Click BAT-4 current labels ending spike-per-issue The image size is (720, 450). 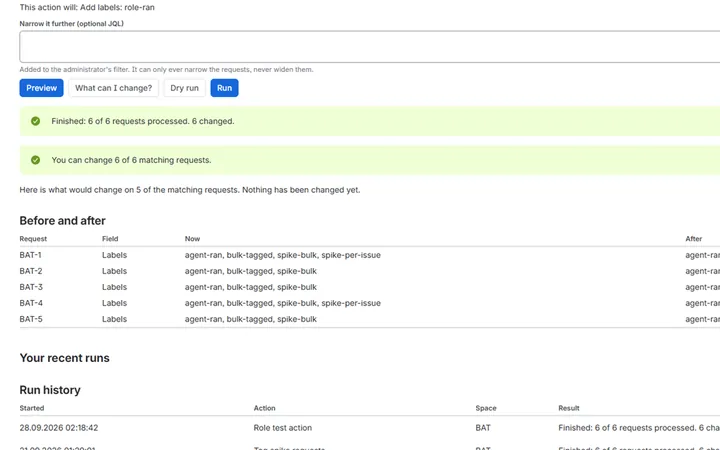[x=283, y=303]
